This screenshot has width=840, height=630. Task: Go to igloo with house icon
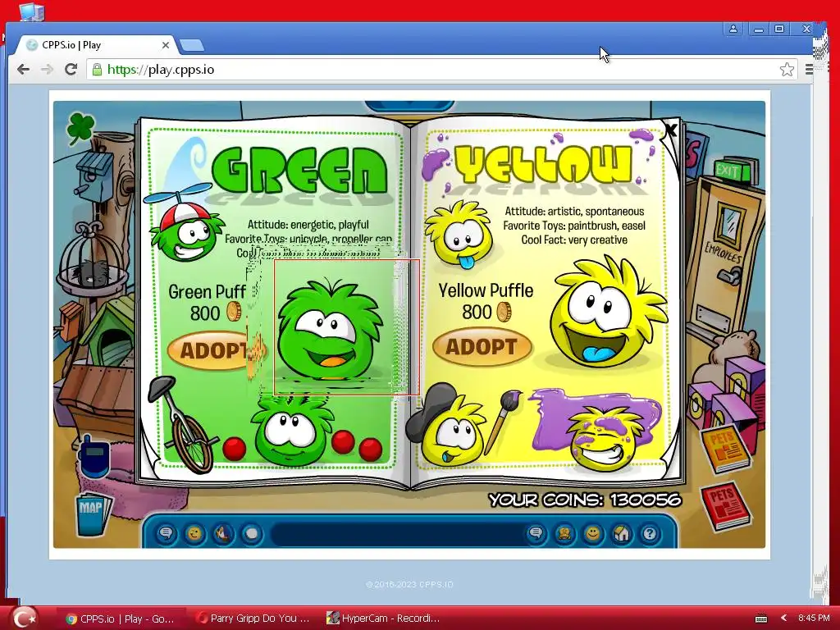pos(622,533)
